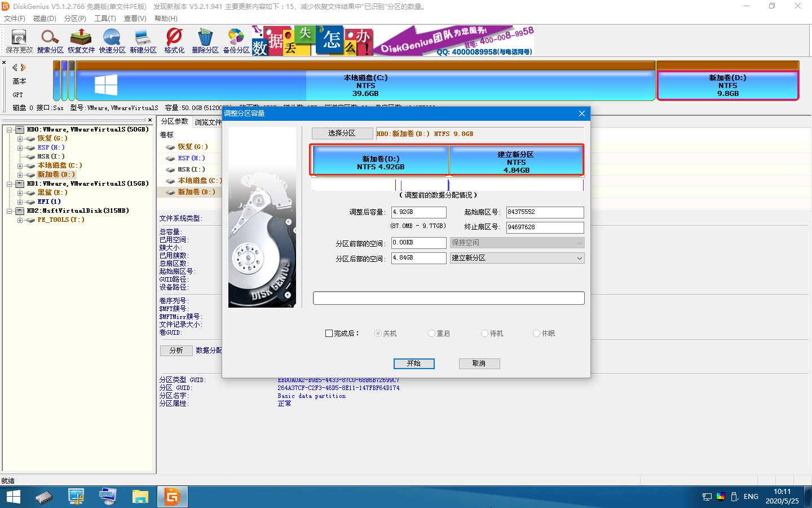Image resolution: width=812 pixels, height=508 pixels.
Task: Click the empty progress bar in dialog
Action: click(449, 298)
